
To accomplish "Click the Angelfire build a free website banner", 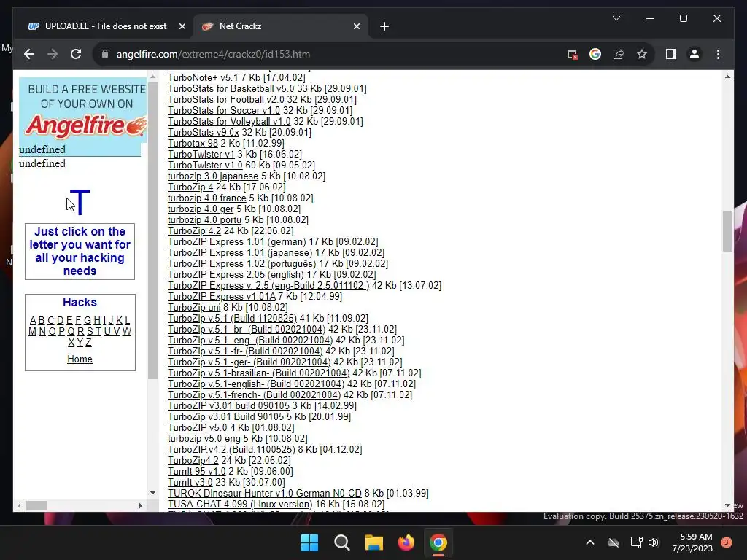I will pos(83,117).
